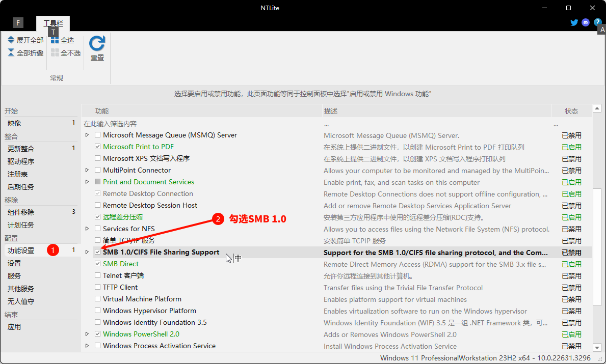Expand Microsoft Message Queue (MSMQ) Server node
The image size is (606, 364).
(87, 135)
